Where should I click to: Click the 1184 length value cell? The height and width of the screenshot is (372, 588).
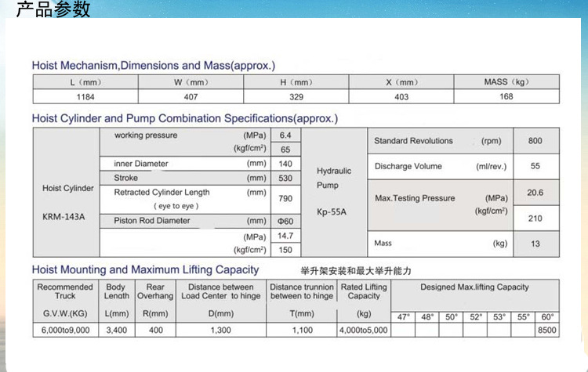click(85, 97)
